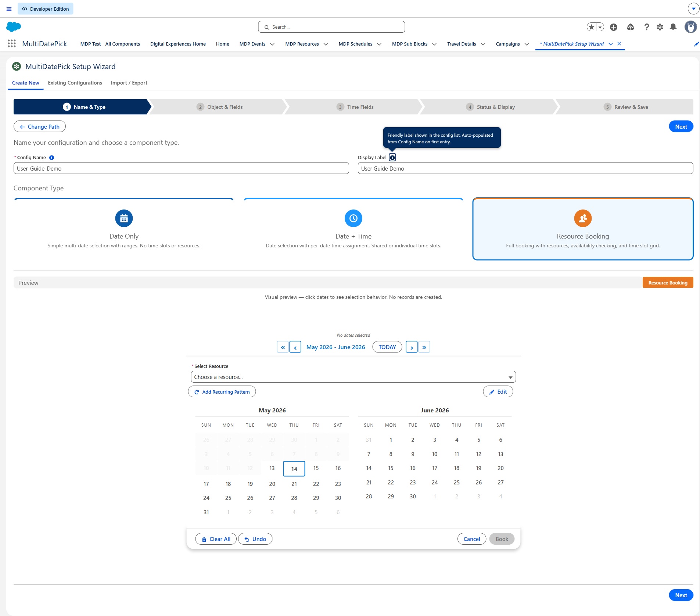Go to Object & Fields step

pyautogui.click(x=219, y=107)
